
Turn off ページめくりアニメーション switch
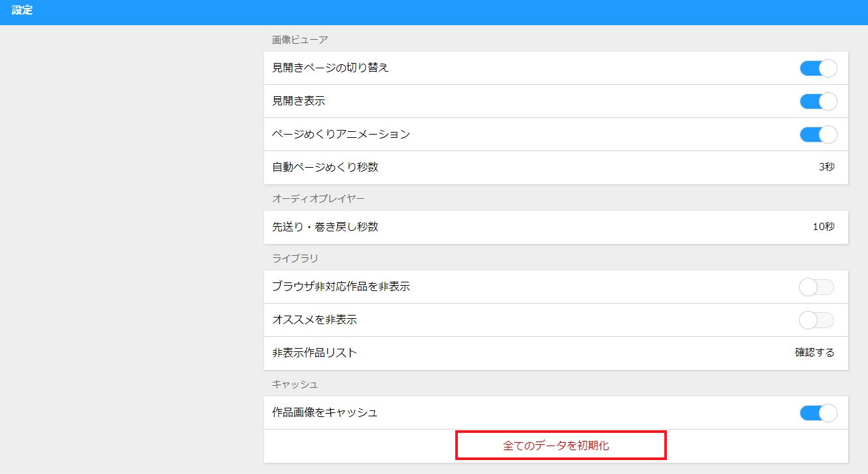pyautogui.click(x=818, y=135)
